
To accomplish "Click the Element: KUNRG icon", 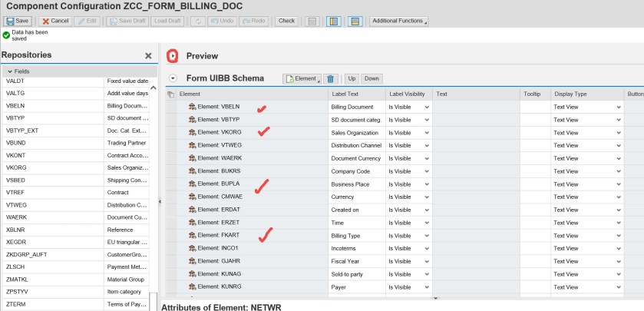I will point(192,286).
